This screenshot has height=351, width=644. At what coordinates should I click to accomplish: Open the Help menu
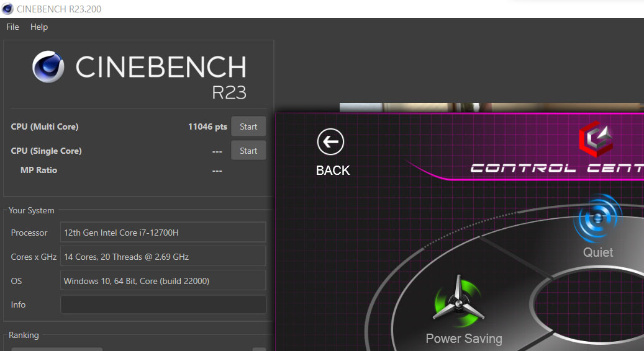(x=39, y=27)
